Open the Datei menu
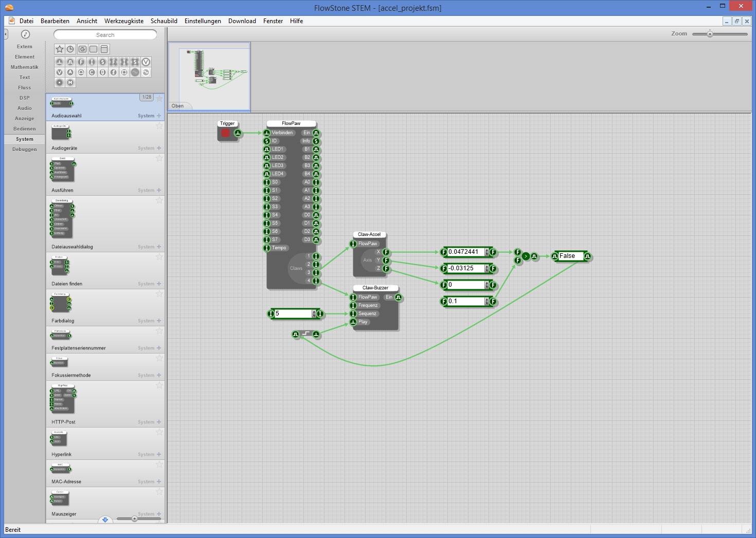Viewport: 756px width, 538px height. click(x=26, y=21)
